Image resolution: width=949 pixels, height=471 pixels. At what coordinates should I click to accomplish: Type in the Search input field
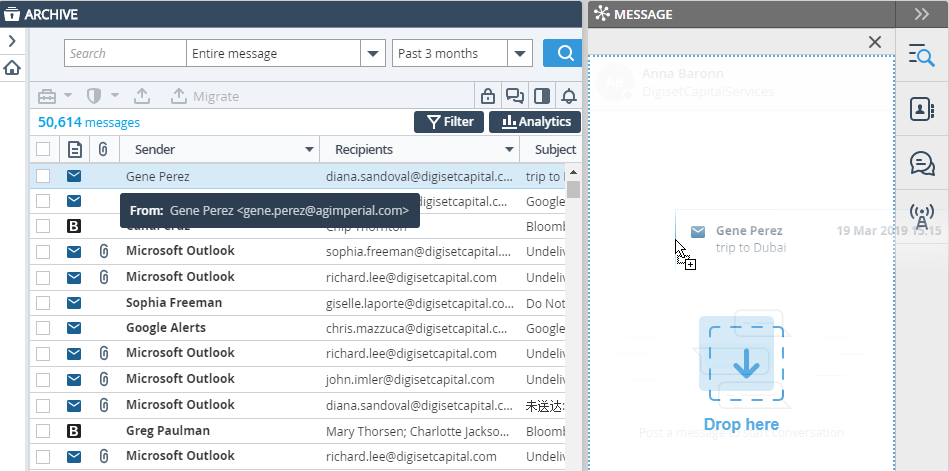[125, 54]
